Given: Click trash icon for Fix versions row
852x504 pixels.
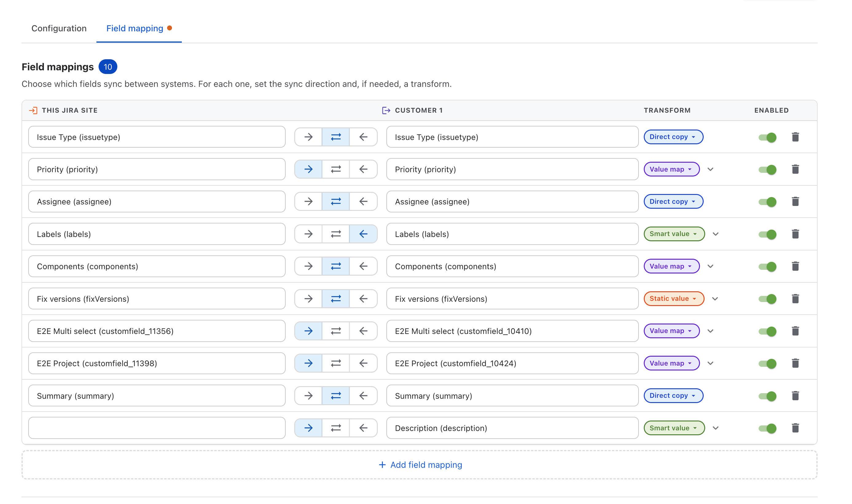Looking at the screenshot, I should (795, 299).
